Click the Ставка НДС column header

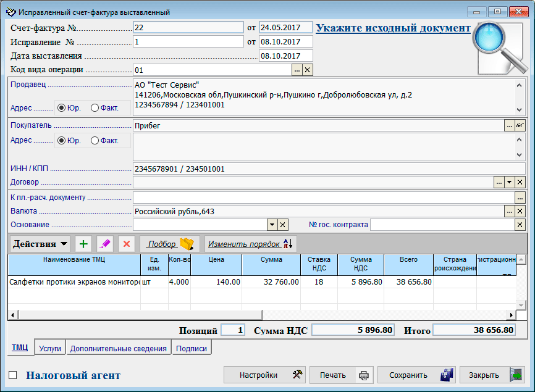click(319, 264)
